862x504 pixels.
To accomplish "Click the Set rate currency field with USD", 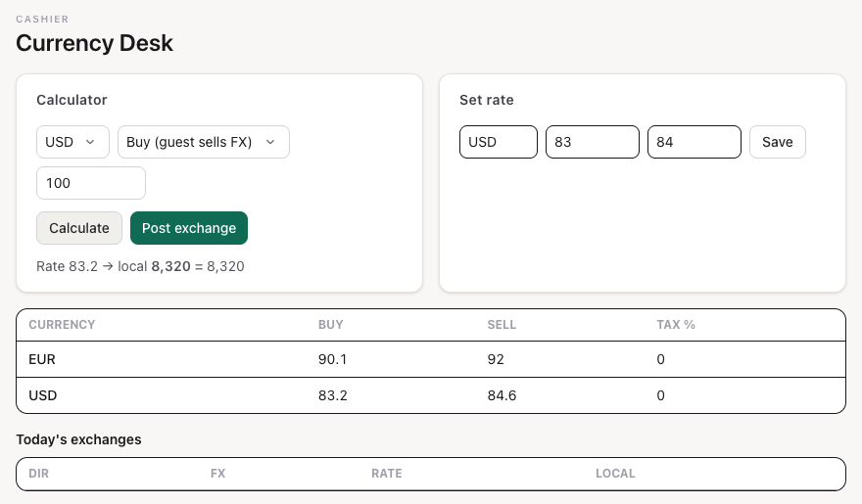I will point(499,142).
